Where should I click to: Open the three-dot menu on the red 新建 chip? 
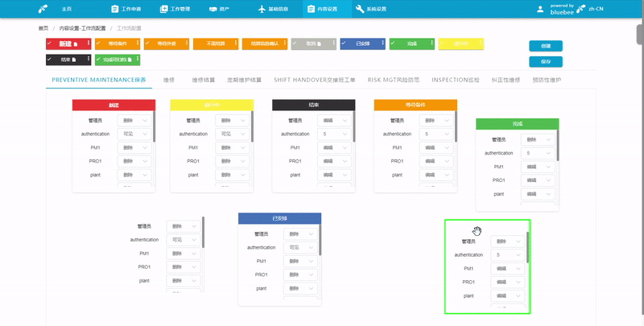click(89, 43)
